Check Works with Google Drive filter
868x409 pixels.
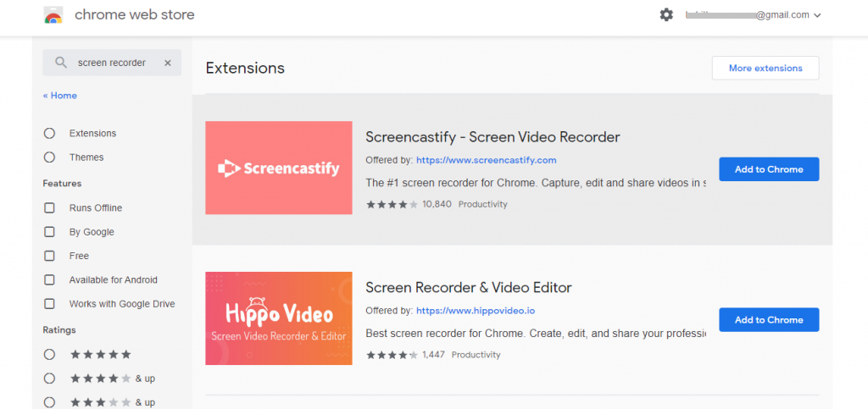(49, 304)
